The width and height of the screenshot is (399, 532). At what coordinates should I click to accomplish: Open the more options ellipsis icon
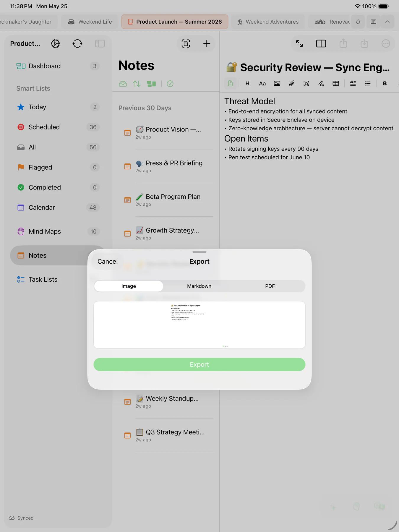[x=386, y=44]
